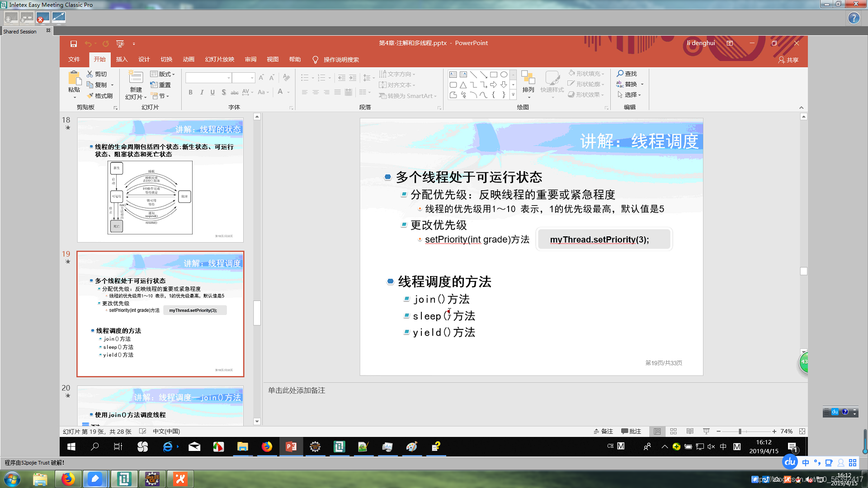Click the Find magnifier icon
The image size is (868, 488).
click(620, 73)
